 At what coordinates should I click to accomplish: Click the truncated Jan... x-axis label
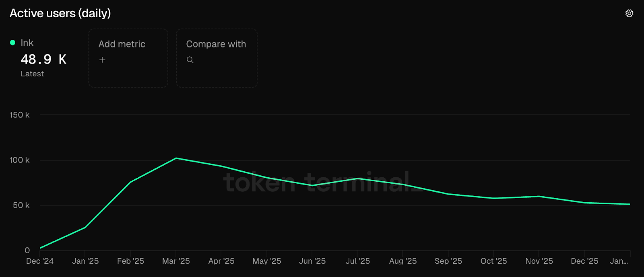pos(619,261)
